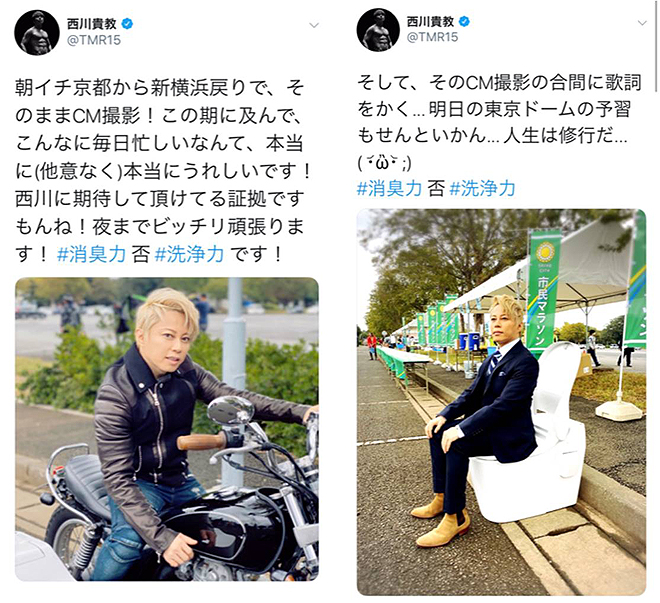Image resolution: width=660 pixels, height=603 pixels.
Task: Open #洗浄力 hashtag in right tweet
Action: [x=482, y=189]
